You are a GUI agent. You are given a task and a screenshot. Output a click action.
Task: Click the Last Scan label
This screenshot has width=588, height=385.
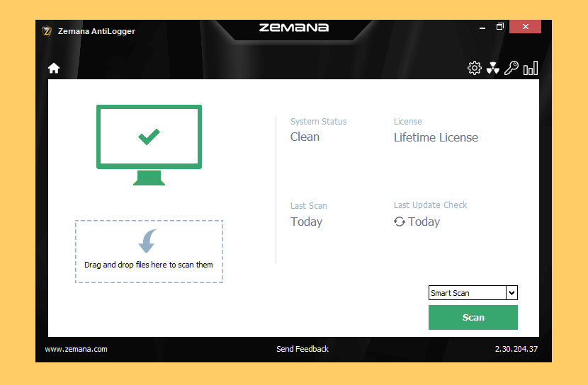[309, 206]
